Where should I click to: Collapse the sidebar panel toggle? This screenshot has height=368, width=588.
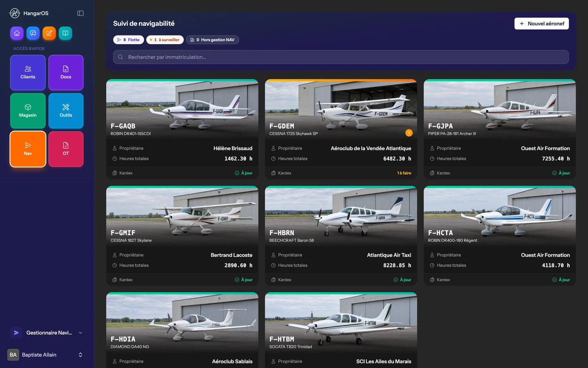(x=80, y=13)
